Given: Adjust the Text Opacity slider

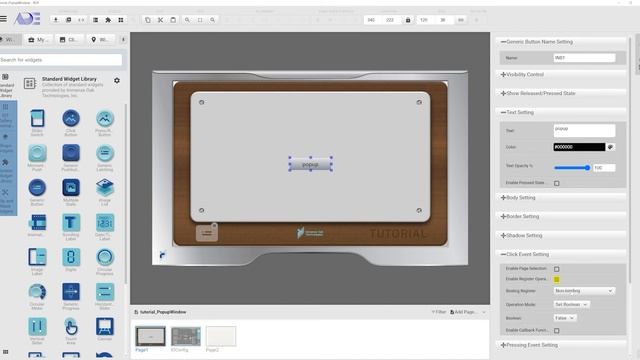Looking at the screenshot, I should [572, 168].
